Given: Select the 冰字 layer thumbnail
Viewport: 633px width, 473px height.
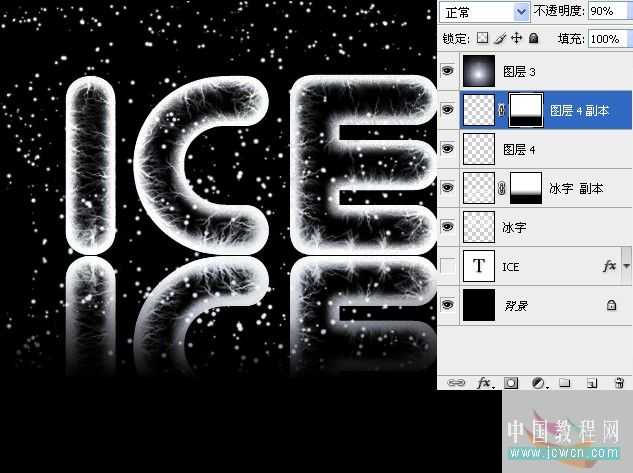Looking at the screenshot, I should pyautogui.click(x=479, y=227).
